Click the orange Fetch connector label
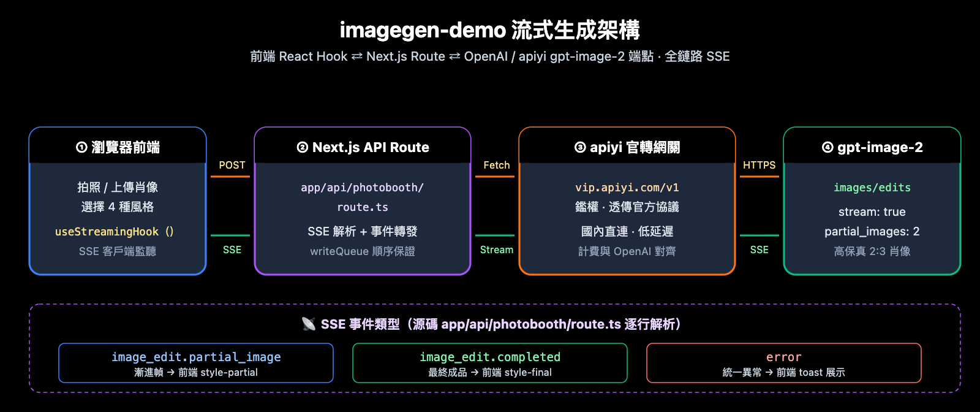 tap(497, 165)
